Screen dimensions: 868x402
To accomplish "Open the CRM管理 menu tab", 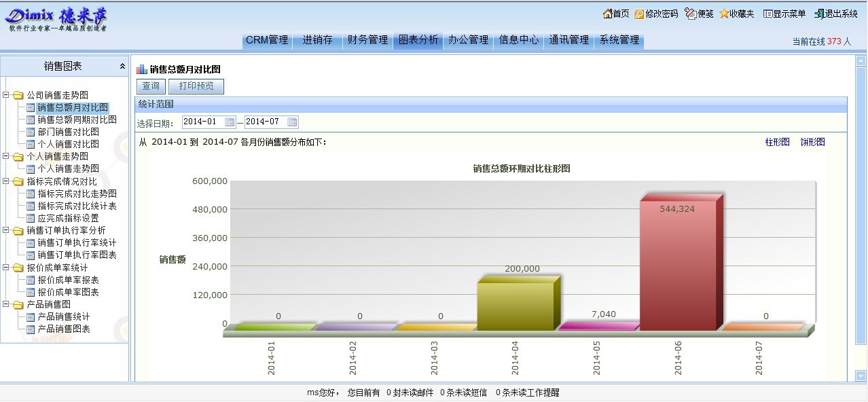I will coord(267,40).
